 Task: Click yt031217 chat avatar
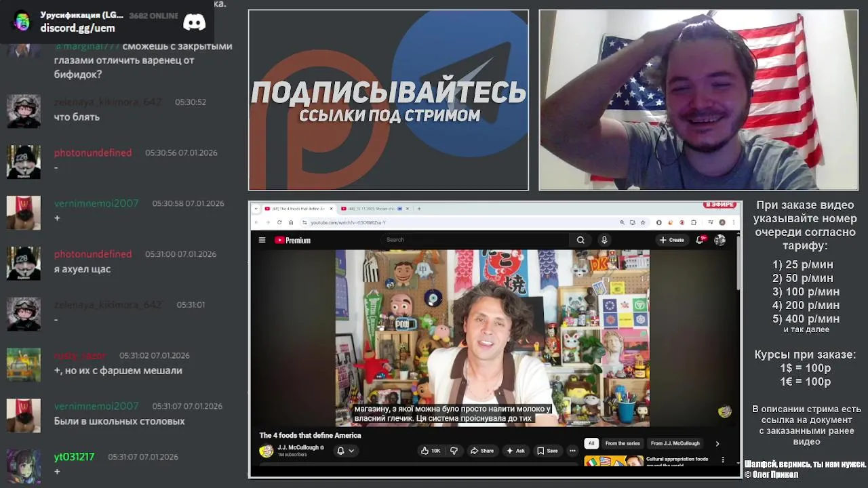24,466
